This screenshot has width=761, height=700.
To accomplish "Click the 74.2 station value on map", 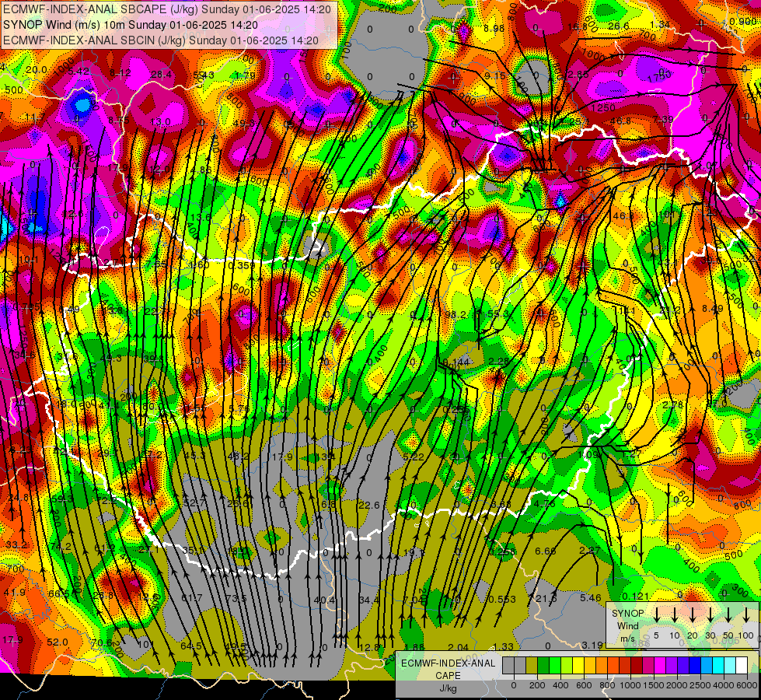I will [61, 547].
